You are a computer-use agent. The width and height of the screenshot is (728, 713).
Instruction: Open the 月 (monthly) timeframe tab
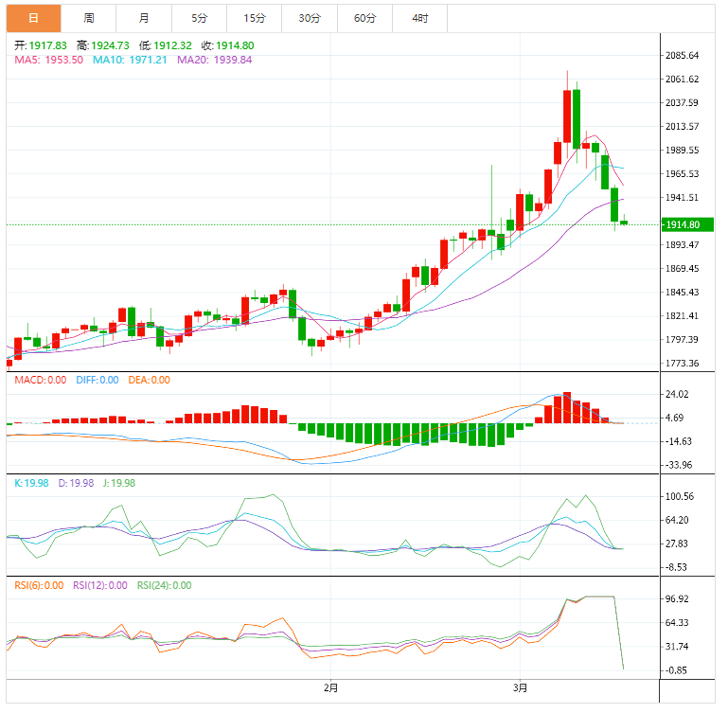143,18
